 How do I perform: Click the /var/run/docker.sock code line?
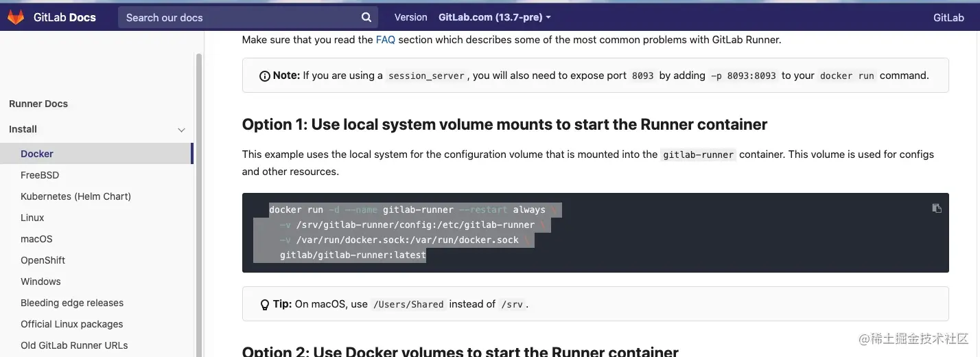pos(405,240)
